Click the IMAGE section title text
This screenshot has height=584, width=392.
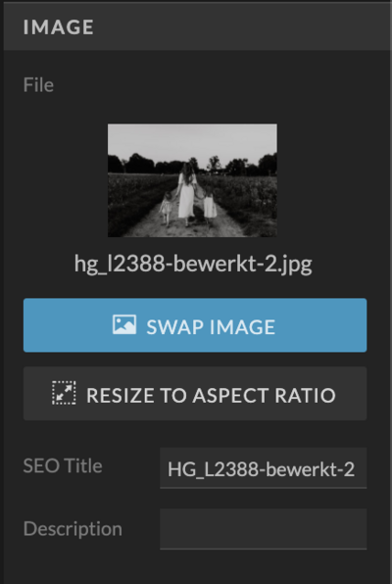(x=59, y=27)
